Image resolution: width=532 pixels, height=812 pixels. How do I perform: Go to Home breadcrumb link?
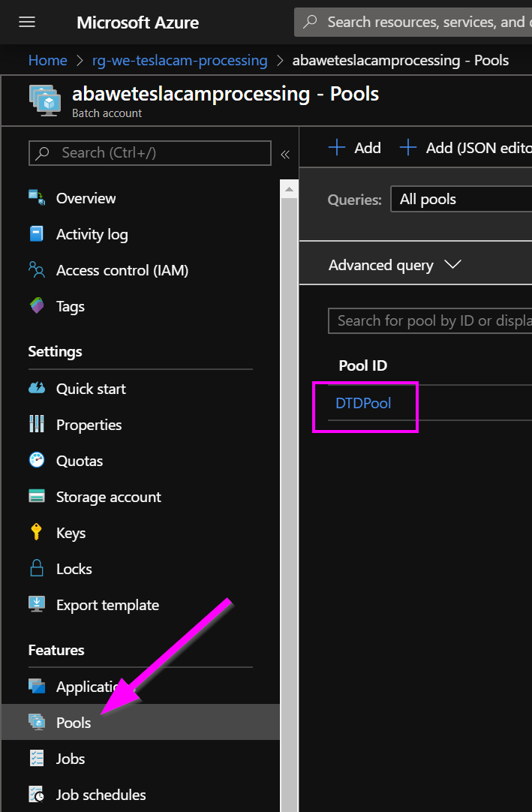click(x=48, y=60)
